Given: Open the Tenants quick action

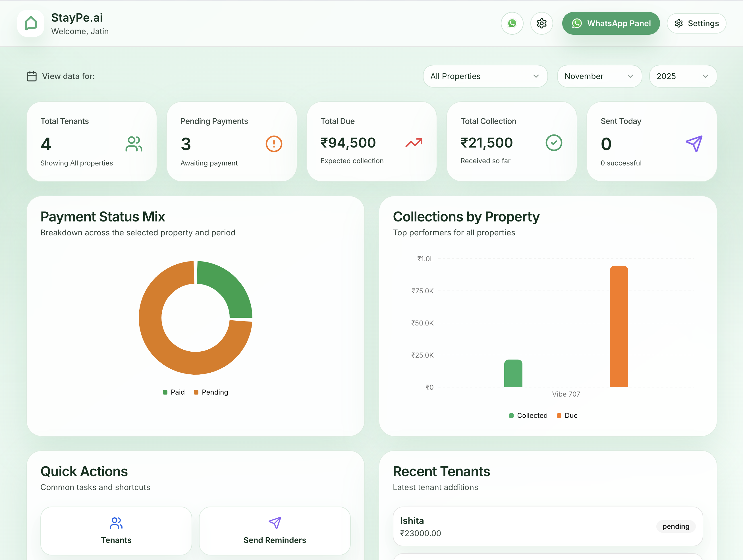Looking at the screenshot, I should [x=116, y=531].
